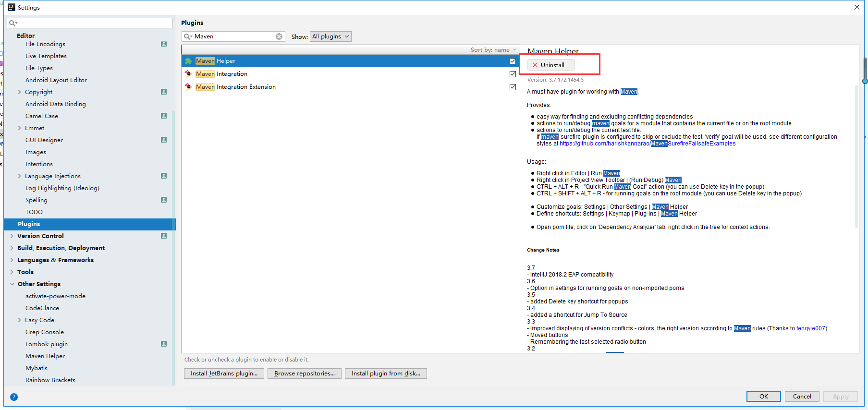Click the Maven Integration Extension plugin icon
The image size is (868, 410).
click(x=188, y=87)
